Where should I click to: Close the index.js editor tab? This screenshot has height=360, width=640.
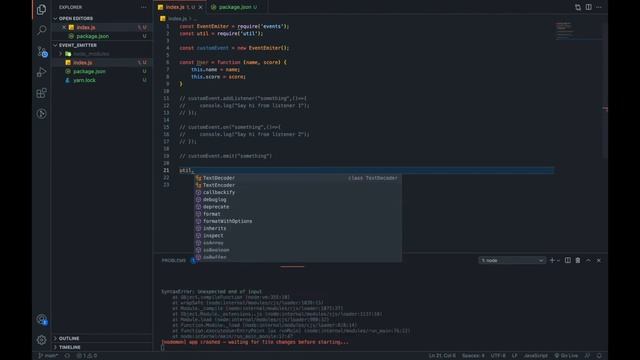pos(200,7)
